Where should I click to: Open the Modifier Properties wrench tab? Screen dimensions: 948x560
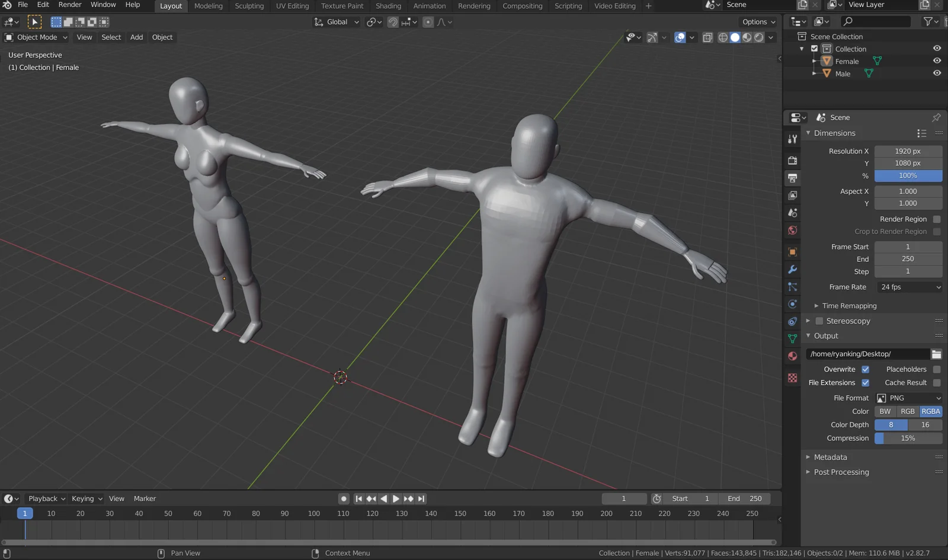point(792,270)
